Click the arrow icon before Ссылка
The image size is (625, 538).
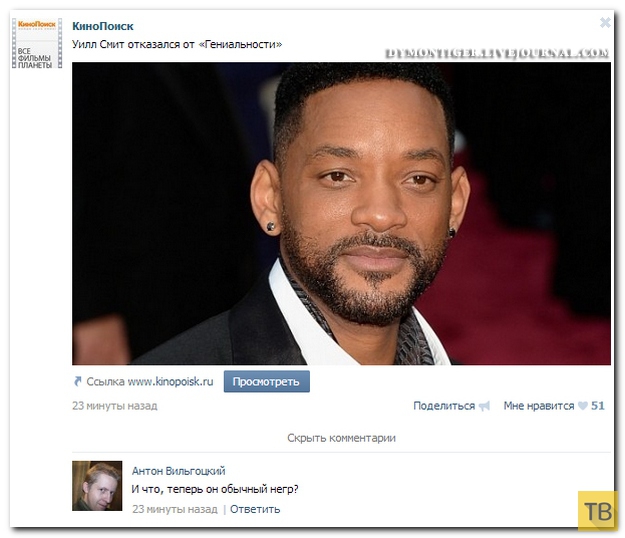[77, 381]
